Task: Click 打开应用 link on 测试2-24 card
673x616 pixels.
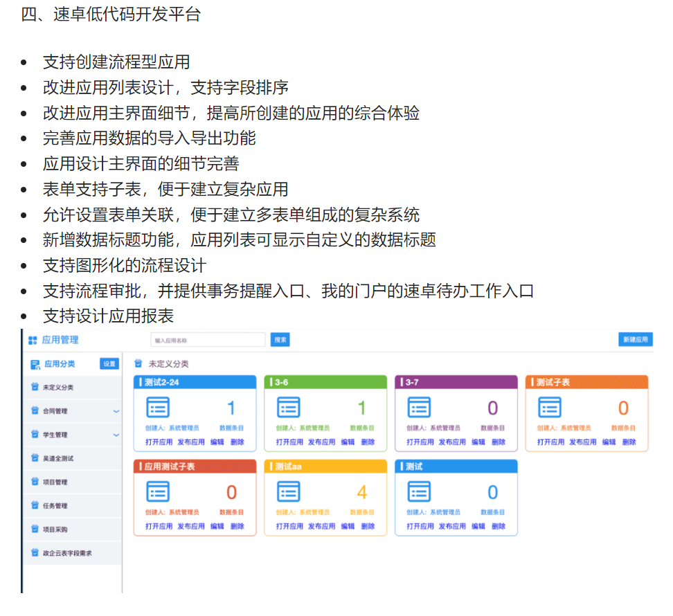Action: click(159, 442)
